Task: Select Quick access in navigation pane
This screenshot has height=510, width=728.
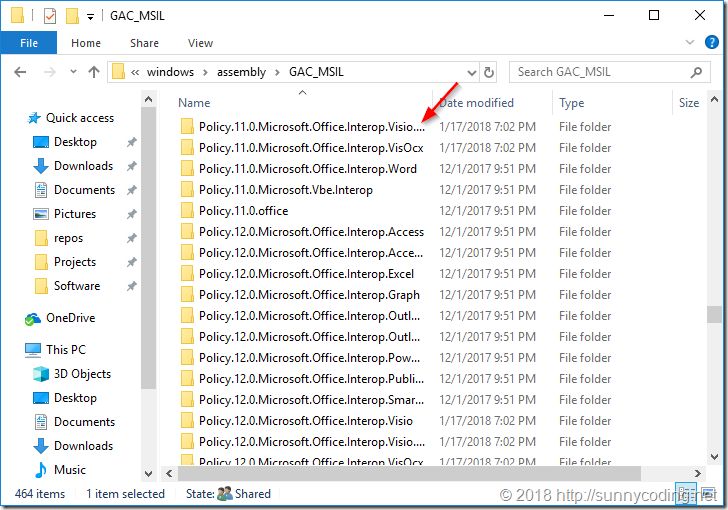Action: tap(80, 118)
